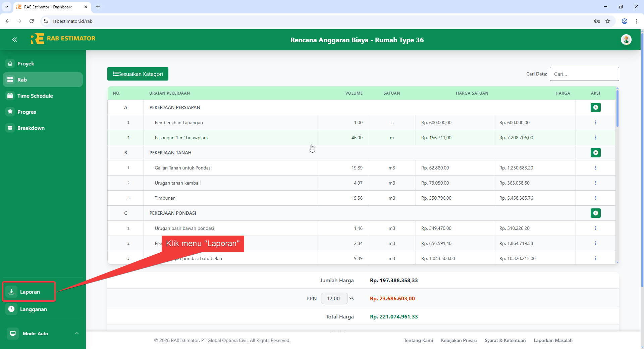Go to Time Schedule in sidebar
644x349 pixels.
35,96
